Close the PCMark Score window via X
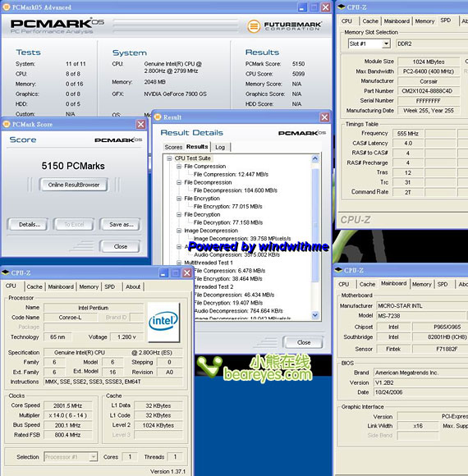The width and height of the screenshot is (468, 476). tap(140, 124)
